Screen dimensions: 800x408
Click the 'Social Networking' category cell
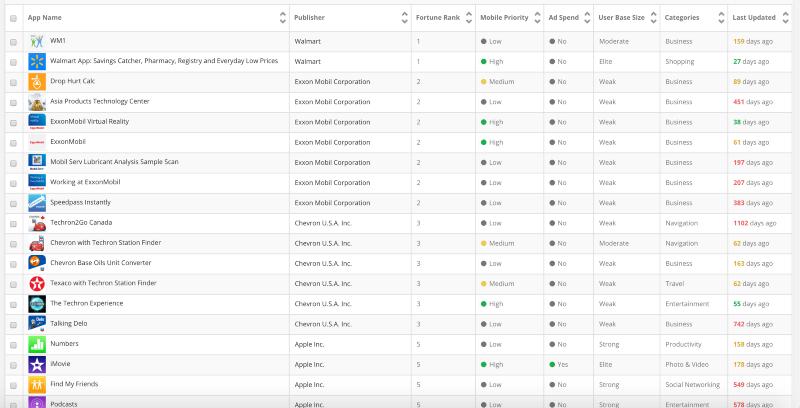pyautogui.click(x=692, y=385)
